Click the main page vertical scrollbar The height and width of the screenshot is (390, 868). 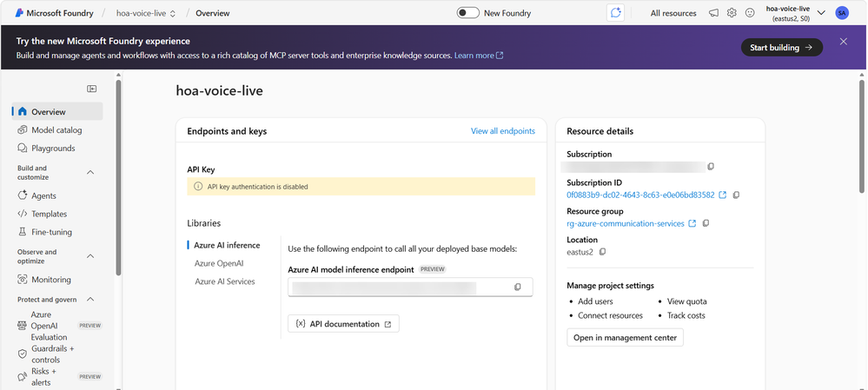click(861, 136)
